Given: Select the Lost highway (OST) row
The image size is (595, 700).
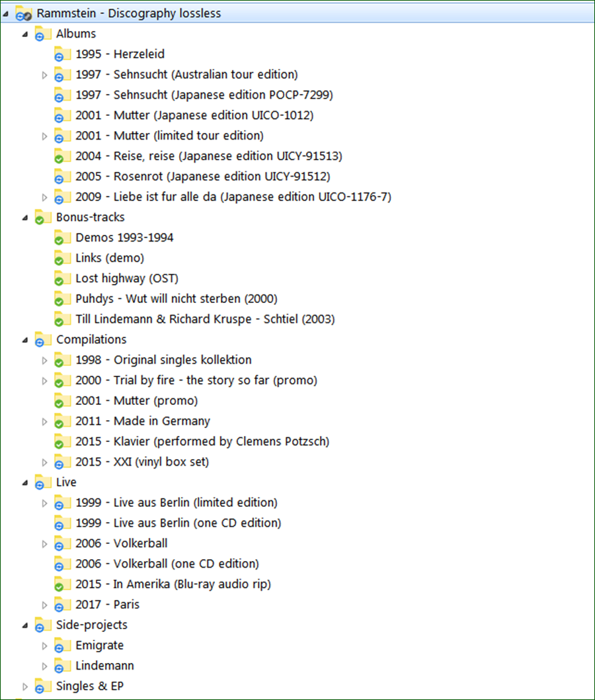Looking at the screenshot, I should 127,279.
